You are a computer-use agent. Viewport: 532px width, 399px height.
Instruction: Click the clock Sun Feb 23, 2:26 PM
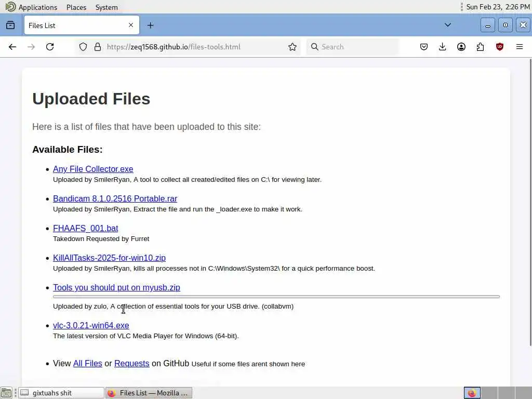pos(498,7)
